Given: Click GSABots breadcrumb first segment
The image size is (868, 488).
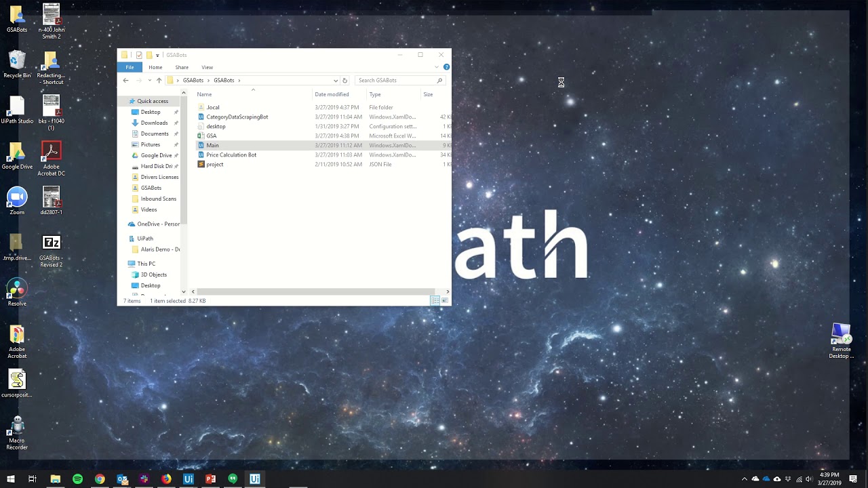Looking at the screenshot, I should coord(193,80).
